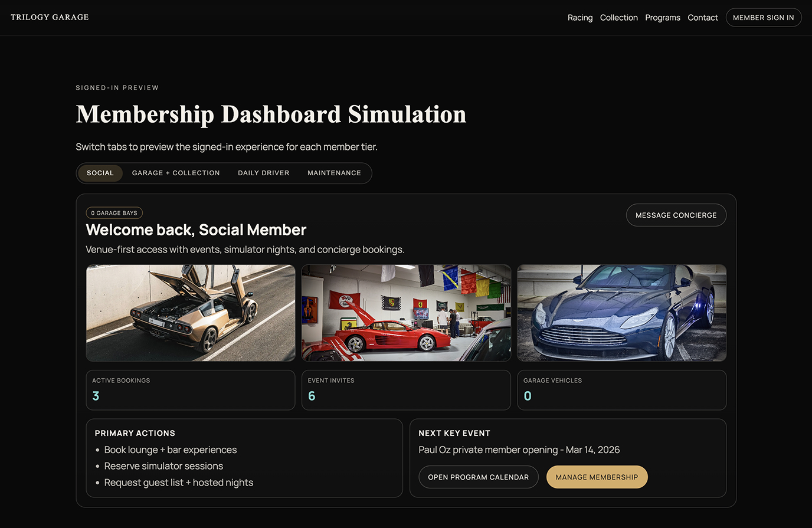Switch to the DAILY DRIVER tab
The height and width of the screenshot is (528, 812).
coord(263,173)
